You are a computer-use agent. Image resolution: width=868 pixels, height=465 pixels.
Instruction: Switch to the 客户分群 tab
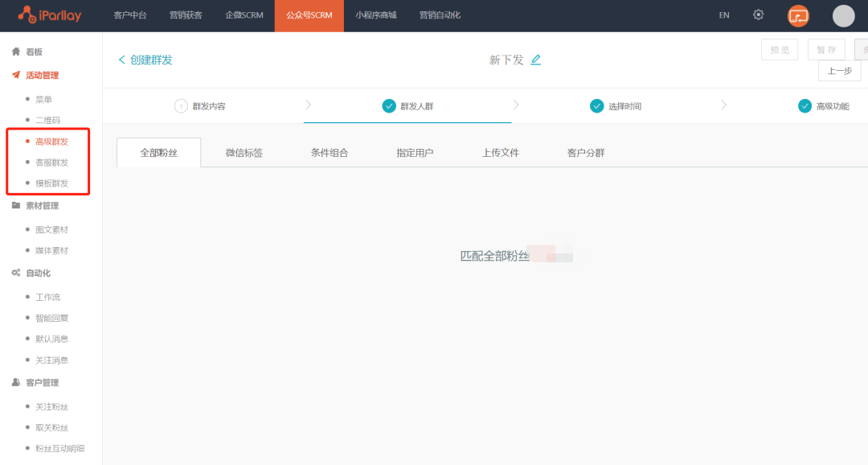(586, 152)
